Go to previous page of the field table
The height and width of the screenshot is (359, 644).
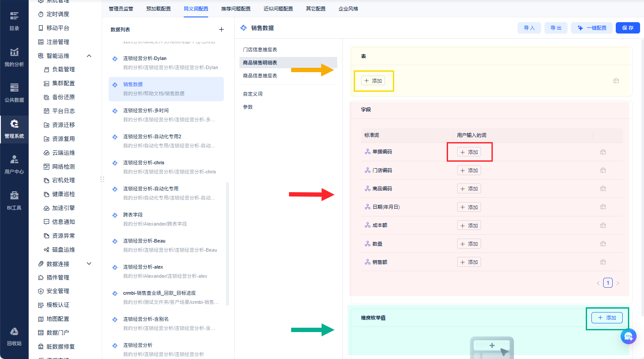(x=598, y=283)
